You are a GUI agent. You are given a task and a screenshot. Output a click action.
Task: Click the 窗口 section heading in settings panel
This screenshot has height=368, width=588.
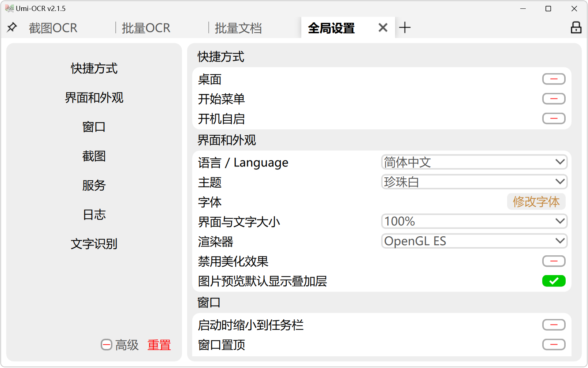click(209, 303)
